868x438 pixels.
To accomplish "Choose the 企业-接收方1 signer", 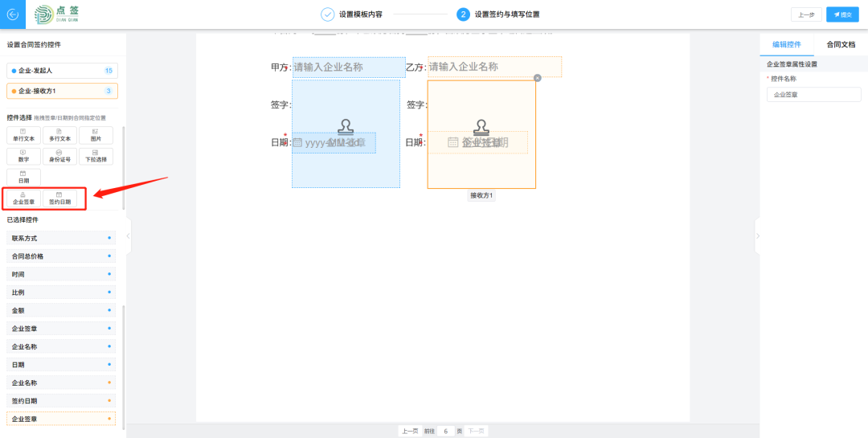I will pyautogui.click(x=62, y=91).
